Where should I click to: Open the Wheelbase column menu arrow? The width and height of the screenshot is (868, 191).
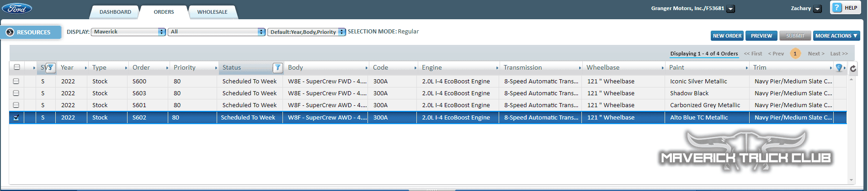[x=663, y=68]
